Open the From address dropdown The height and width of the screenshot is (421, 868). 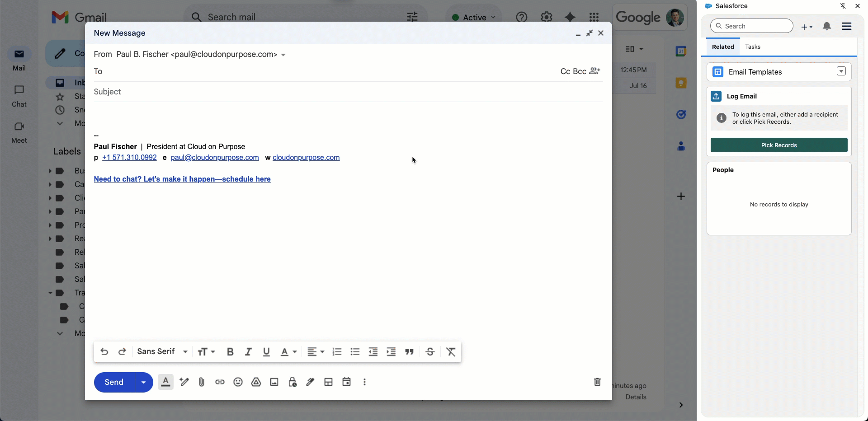(283, 55)
